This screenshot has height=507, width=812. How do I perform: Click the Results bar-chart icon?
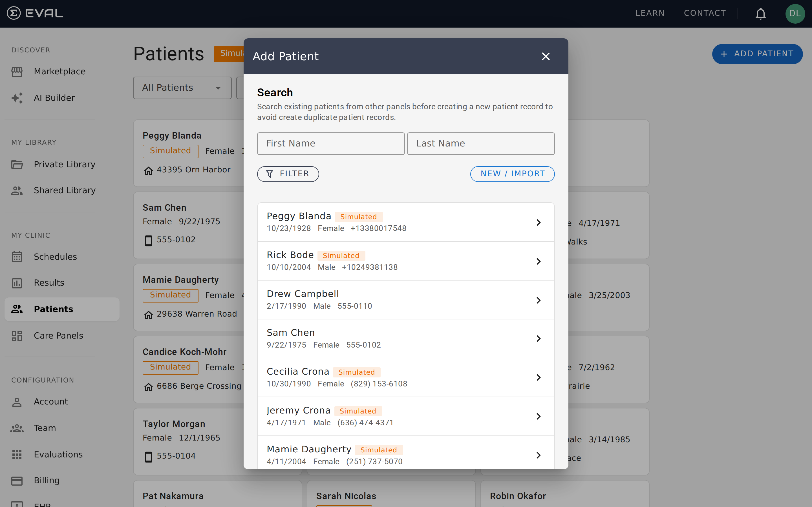coord(17,283)
